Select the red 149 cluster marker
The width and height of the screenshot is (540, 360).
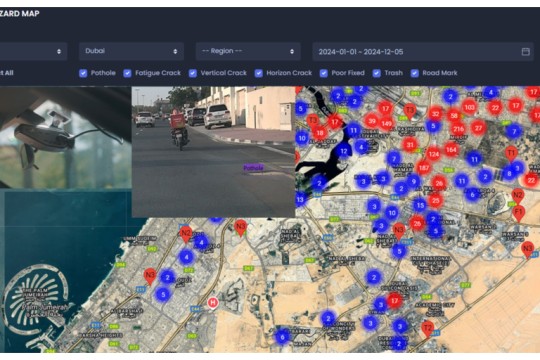pyautogui.click(x=386, y=123)
